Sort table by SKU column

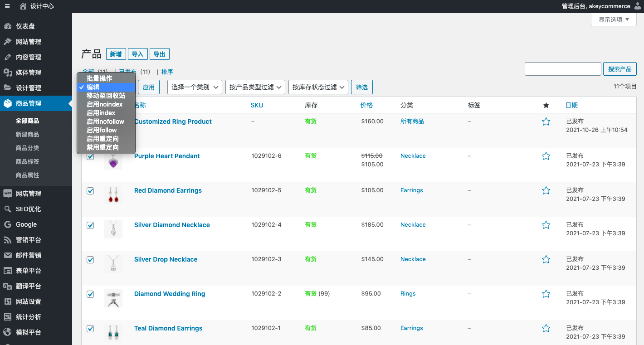pyautogui.click(x=257, y=105)
